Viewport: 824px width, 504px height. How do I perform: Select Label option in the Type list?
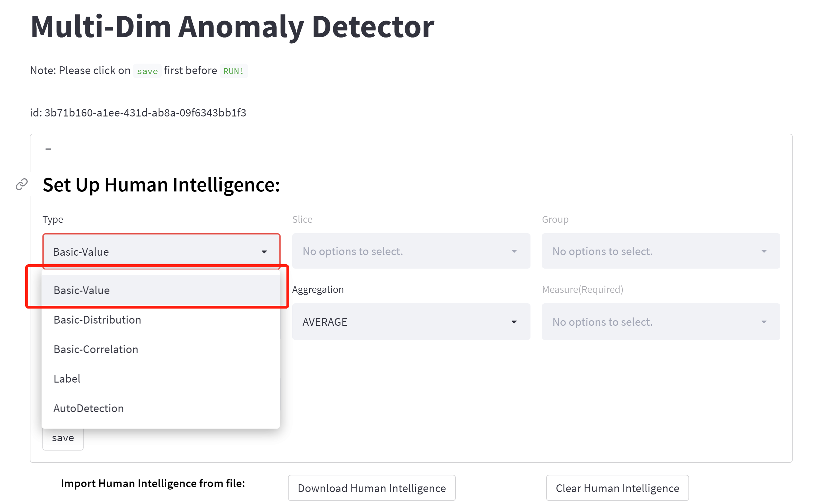161,379
